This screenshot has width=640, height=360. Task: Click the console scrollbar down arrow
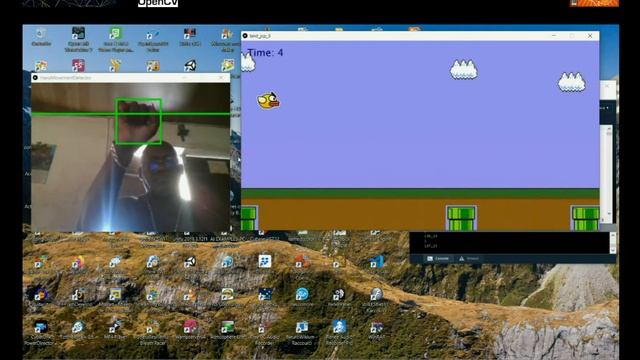pyautogui.click(x=613, y=250)
